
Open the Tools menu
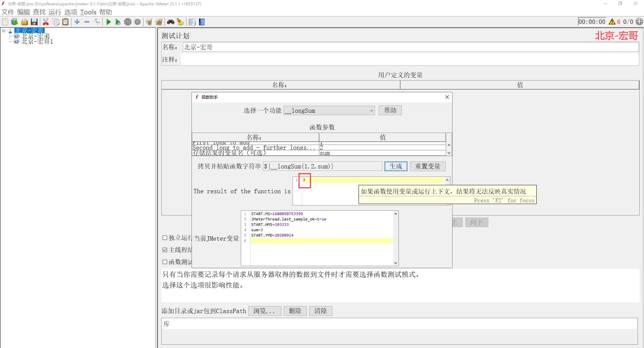(88, 12)
